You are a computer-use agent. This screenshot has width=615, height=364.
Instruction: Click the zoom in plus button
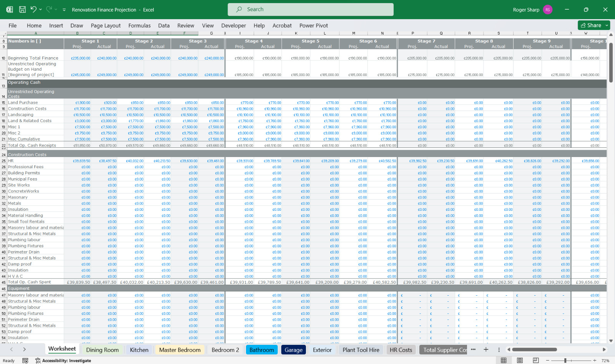[x=595, y=360]
